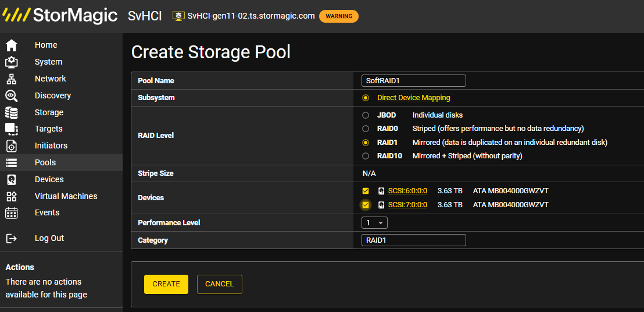Click the Initiators icon in sidebar
644x312 pixels.
[11, 146]
